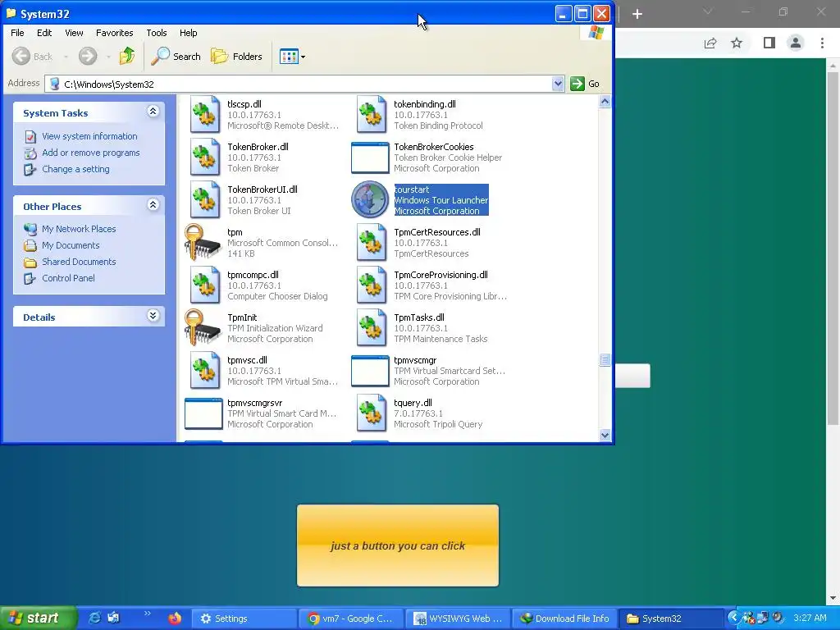
Task: Click View system information link
Action: point(89,136)
